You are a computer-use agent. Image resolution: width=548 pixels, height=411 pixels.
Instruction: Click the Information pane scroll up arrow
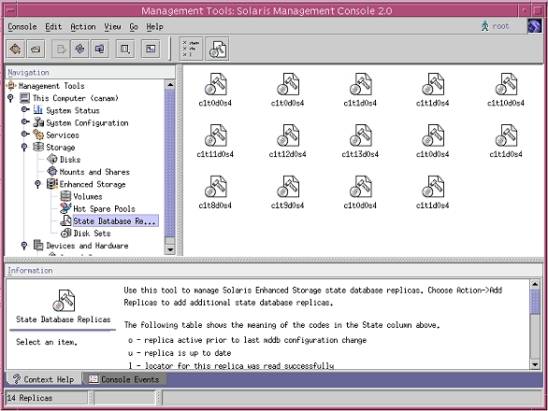(x=535, y=284)
